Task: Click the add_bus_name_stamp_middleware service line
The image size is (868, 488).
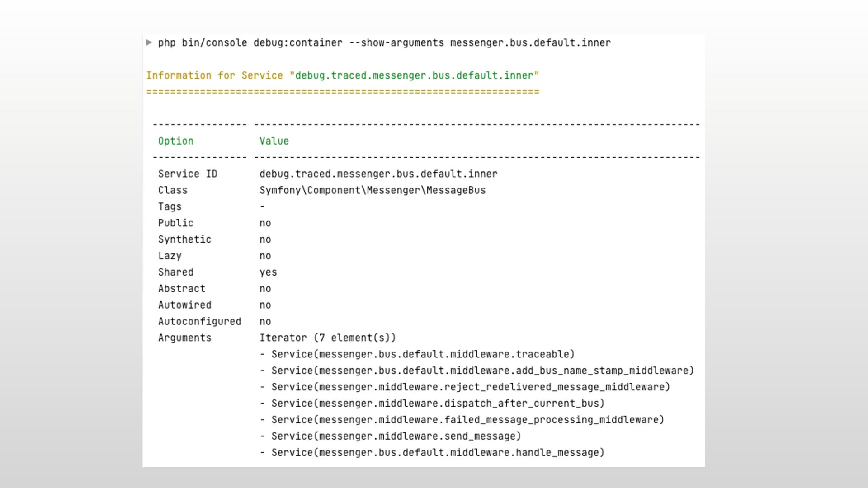Action: [x=482, y=371]
